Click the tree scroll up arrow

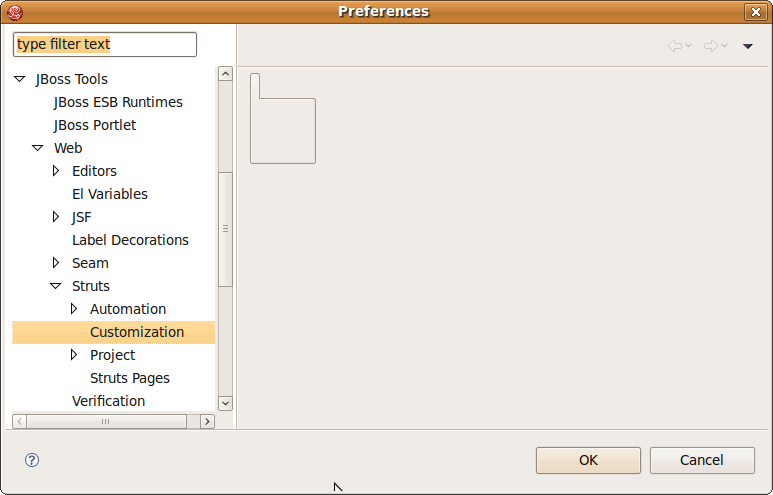click(225, 74)
